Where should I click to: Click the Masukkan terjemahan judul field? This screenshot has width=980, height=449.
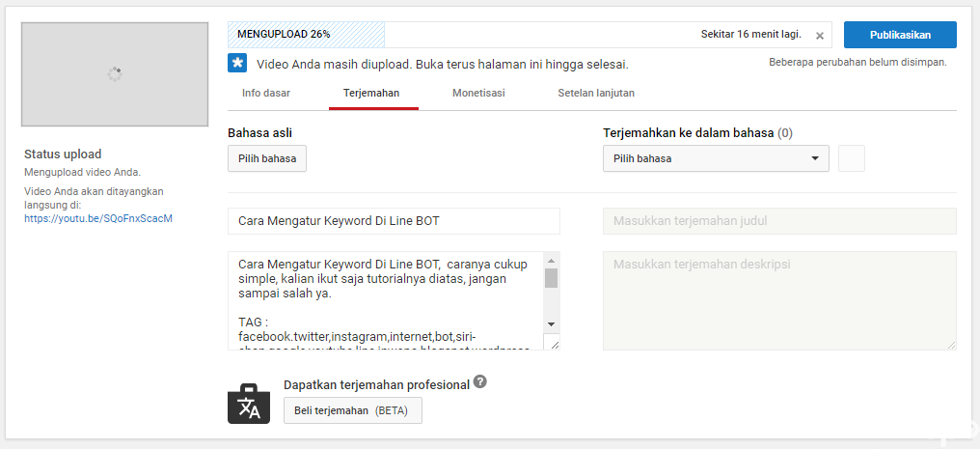point(779,221)
